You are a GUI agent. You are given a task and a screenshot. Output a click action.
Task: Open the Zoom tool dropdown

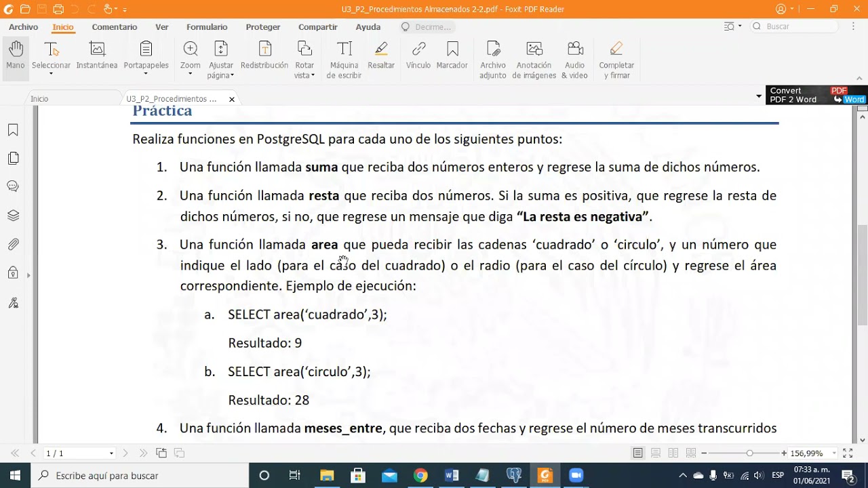pyautogui.click(x=190, y=74)
